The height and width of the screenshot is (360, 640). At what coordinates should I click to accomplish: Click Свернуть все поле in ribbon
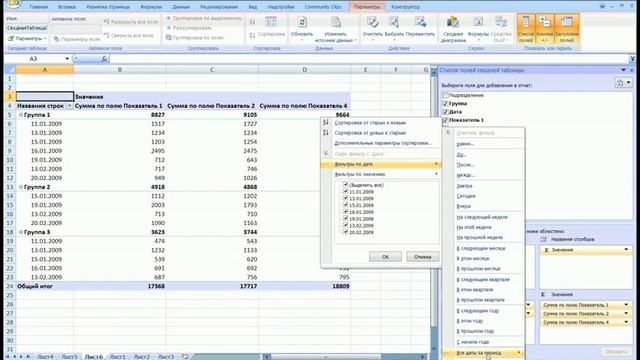tap(129, 36)
